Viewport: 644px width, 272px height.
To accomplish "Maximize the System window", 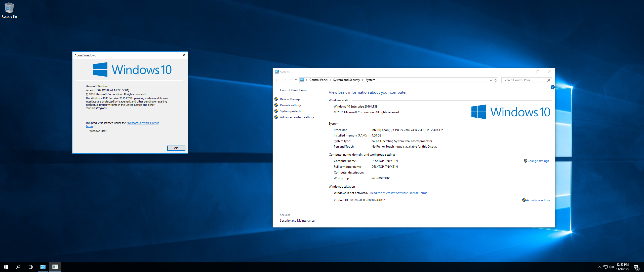I will tap(538, 72).
